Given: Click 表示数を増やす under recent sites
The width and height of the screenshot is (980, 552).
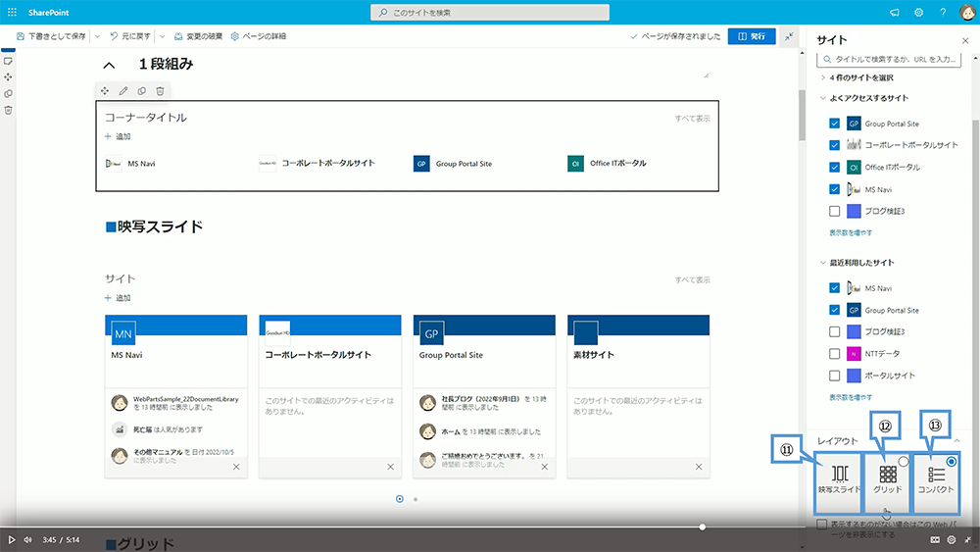Looking at the screenshot, I should (851, 397).
